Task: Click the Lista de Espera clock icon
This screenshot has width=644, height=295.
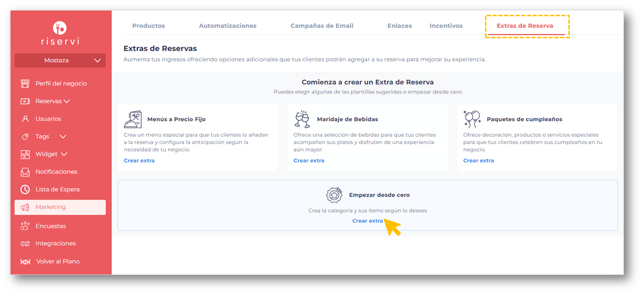Action: click(25, 189)
